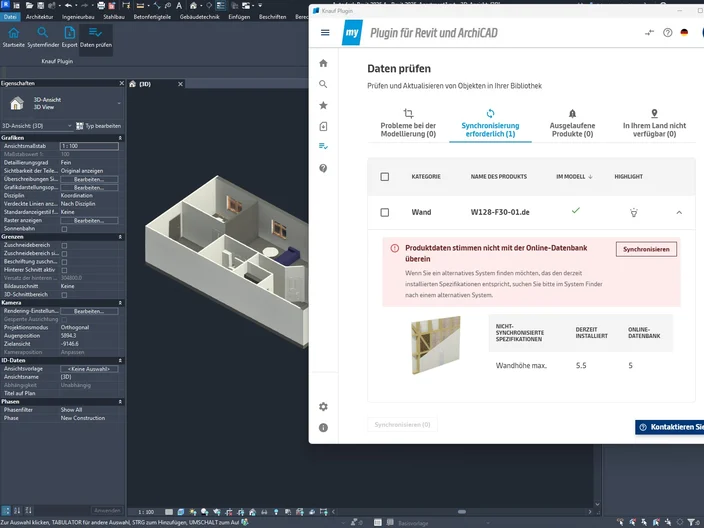Image resolution: width=704 pixels, height=528 pixels.
Task: Click the help icon in plugin header
Action: tap(668, 32)
